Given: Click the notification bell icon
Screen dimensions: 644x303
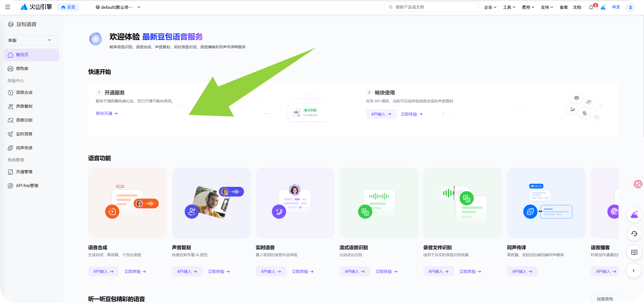Looking at the screenshot, I should [x=591, y=7].
